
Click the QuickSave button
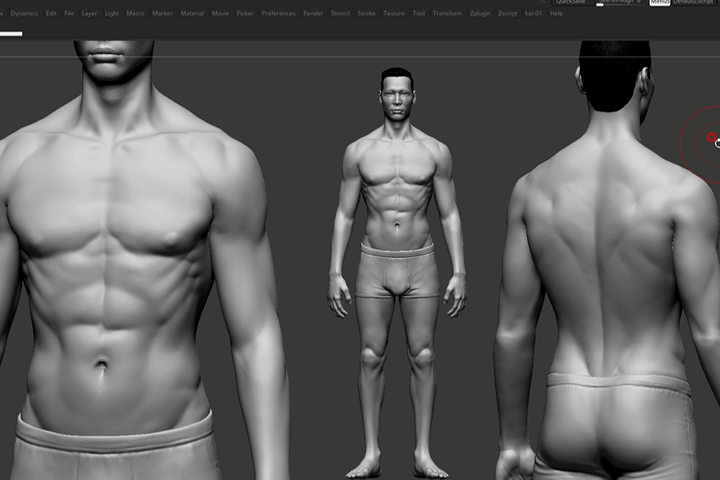[x=571, y=2]
